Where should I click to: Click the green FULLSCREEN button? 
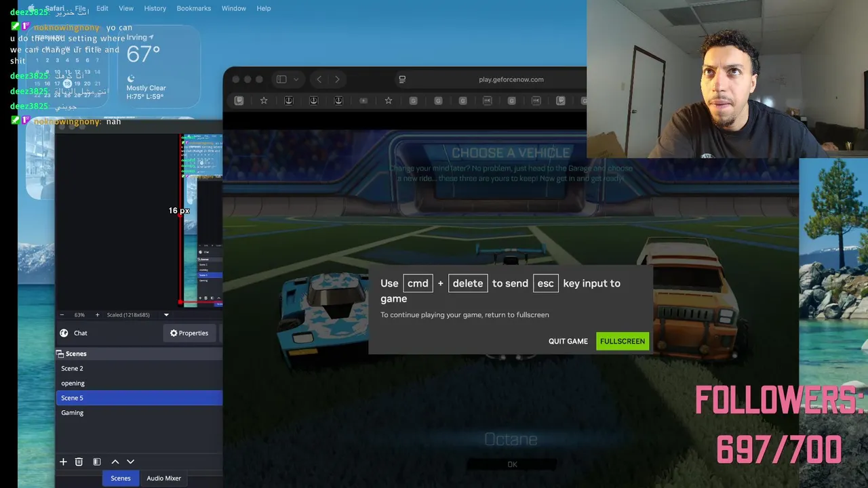[x=623, y=341]
